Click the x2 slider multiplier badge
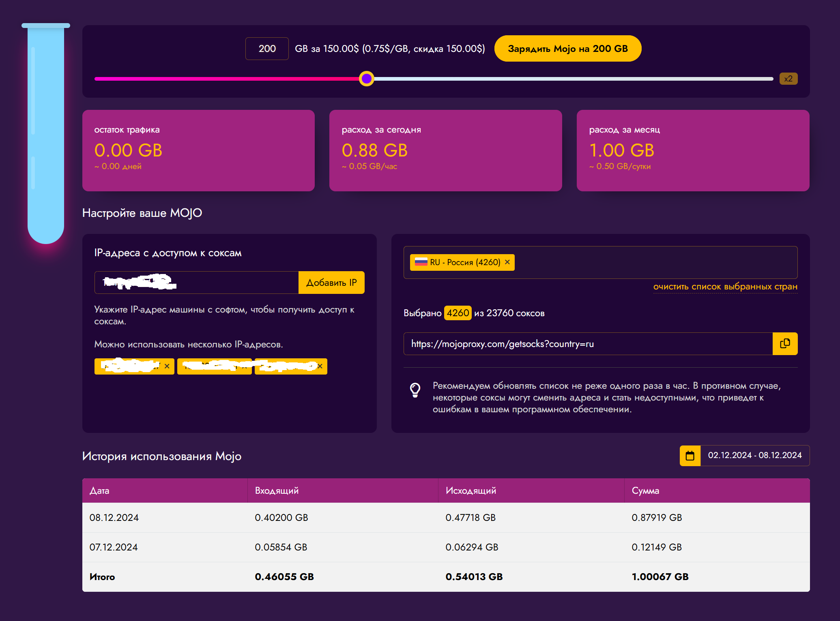This screenshot has height=621, width=840. [788, 79]
